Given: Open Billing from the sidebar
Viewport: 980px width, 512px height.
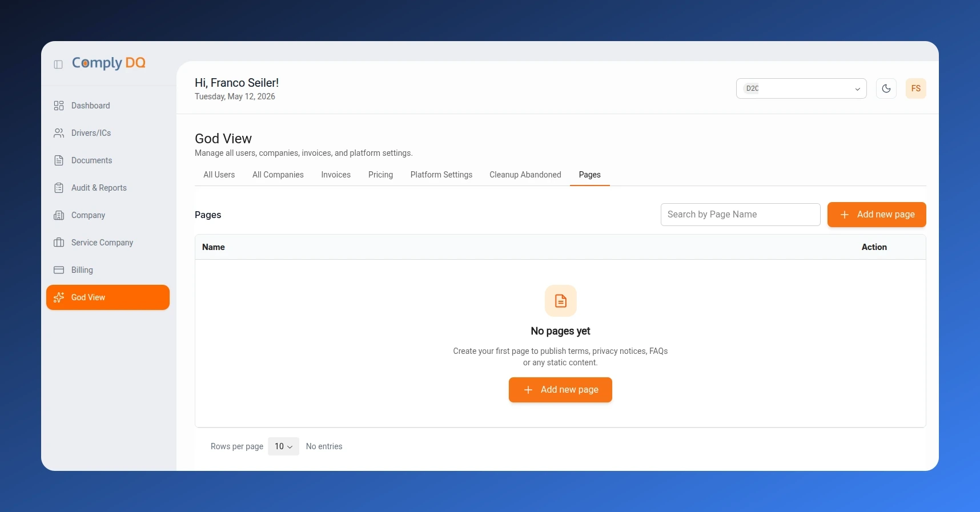Looking at the screenshot, I should (108, 270).
